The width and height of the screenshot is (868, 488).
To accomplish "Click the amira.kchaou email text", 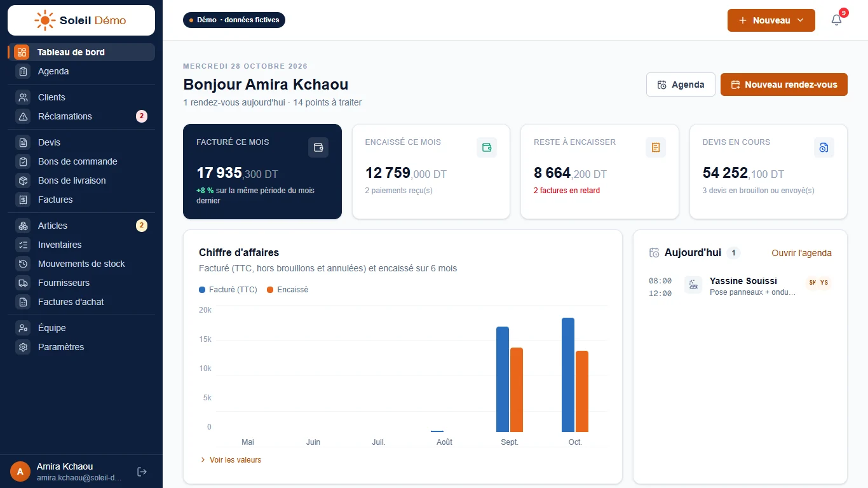I will click(79, 477).
